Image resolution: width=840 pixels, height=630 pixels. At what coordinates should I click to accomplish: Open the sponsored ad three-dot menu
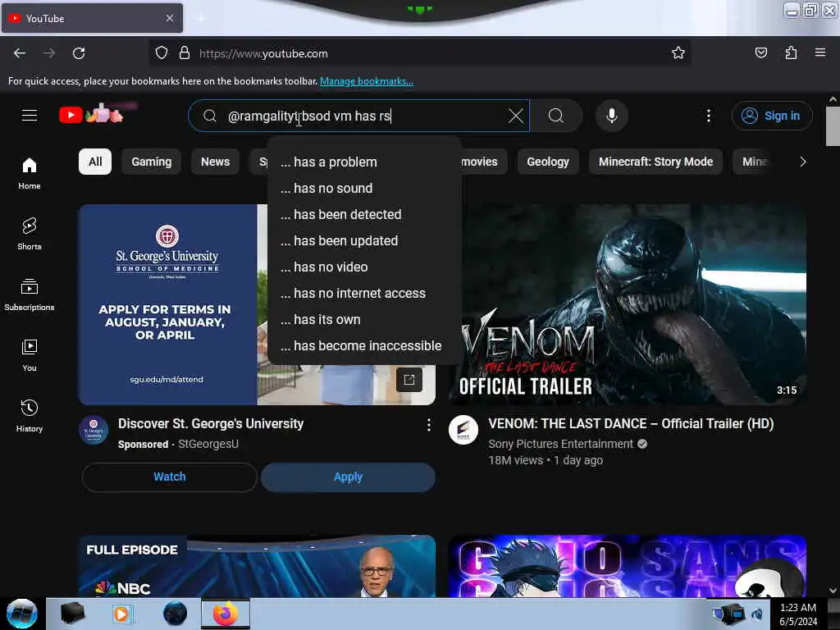click(428, 426)
